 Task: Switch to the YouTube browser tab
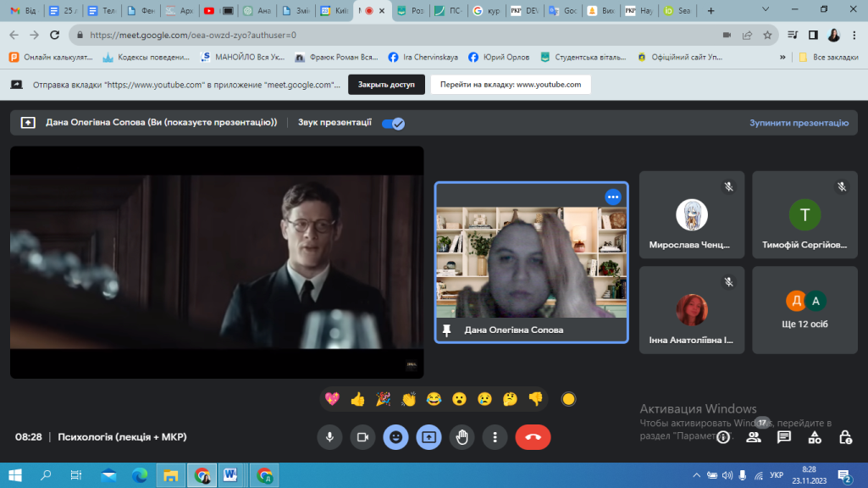(208, 11)
